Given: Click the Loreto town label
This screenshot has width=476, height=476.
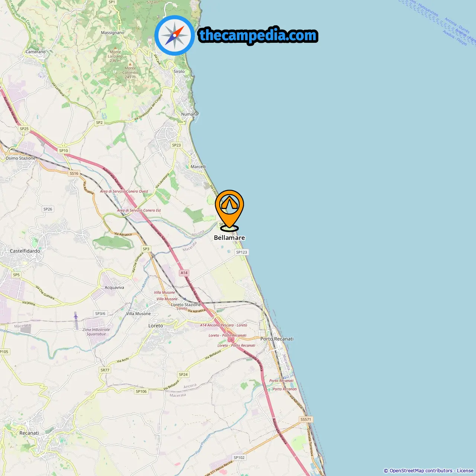Looking at the screenshot, I should (x=155, y=325).
